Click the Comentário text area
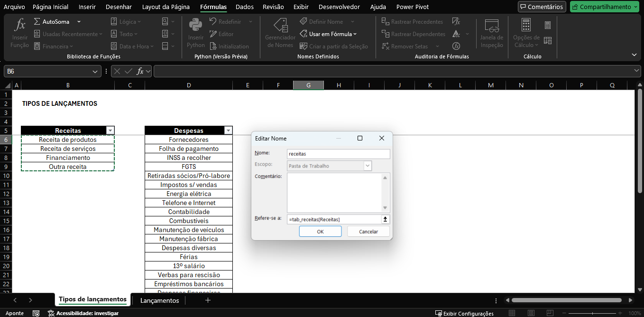The image size is (644, 317). 334,193
